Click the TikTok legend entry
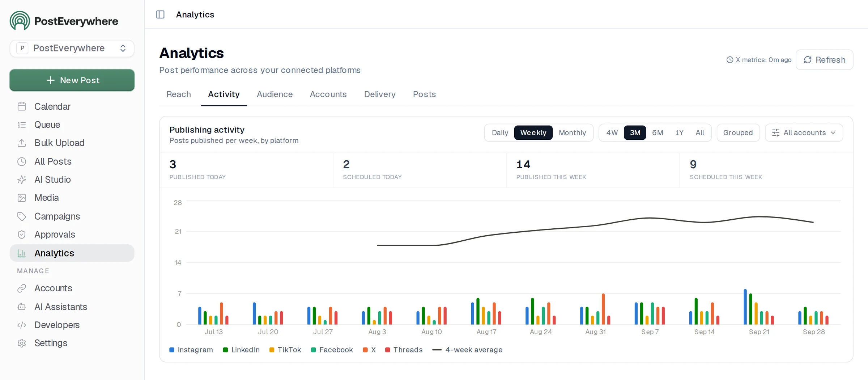 coord(285,350)
